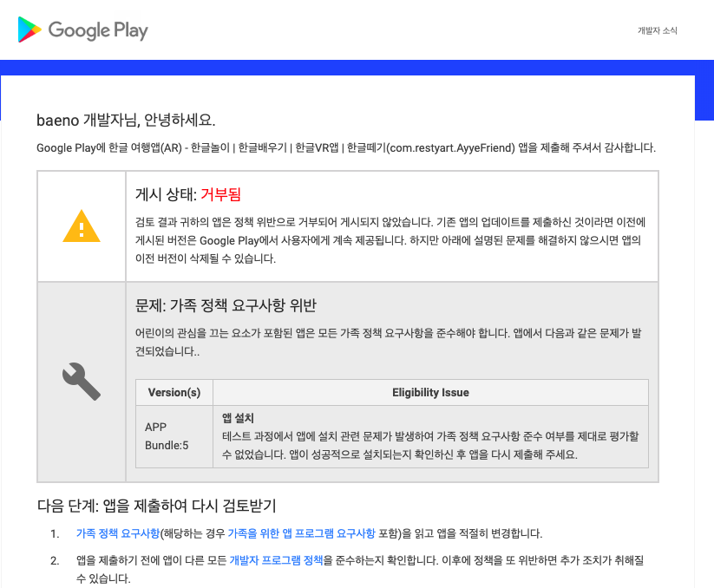Click step 2 text starting 앱을 제출하기 전에

point(360,569)
